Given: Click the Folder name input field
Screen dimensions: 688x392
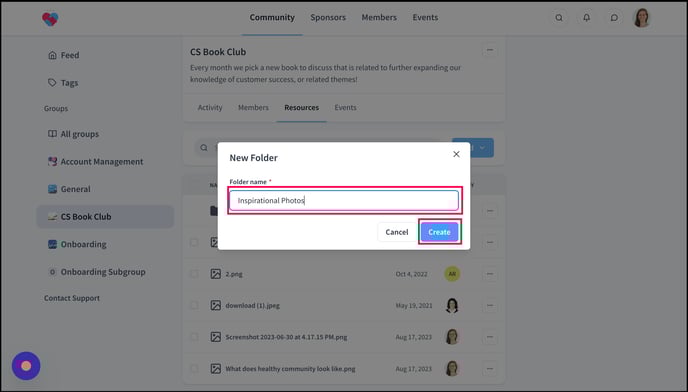Looking at the screenshot, I should (x=344, y=200).
